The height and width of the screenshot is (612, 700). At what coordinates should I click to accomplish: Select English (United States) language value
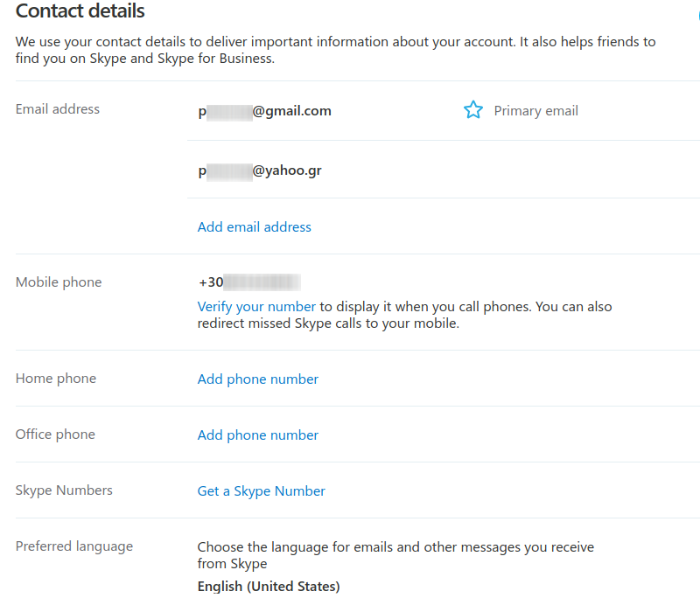coord(269,586)
